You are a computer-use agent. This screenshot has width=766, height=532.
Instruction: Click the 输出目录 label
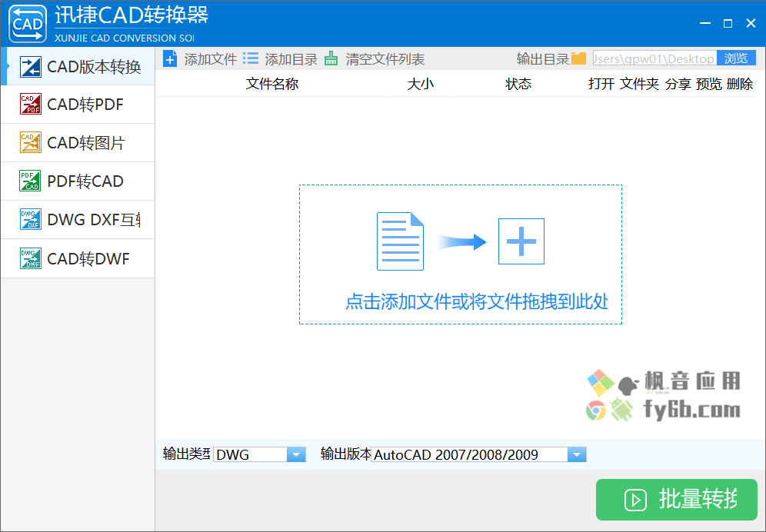point(543,59)
